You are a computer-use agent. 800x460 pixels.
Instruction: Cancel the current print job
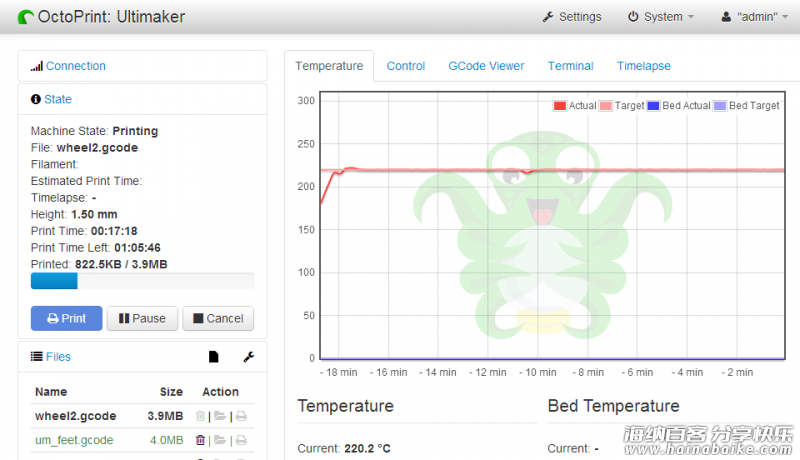pyautogui.click(x=218, y=319)
